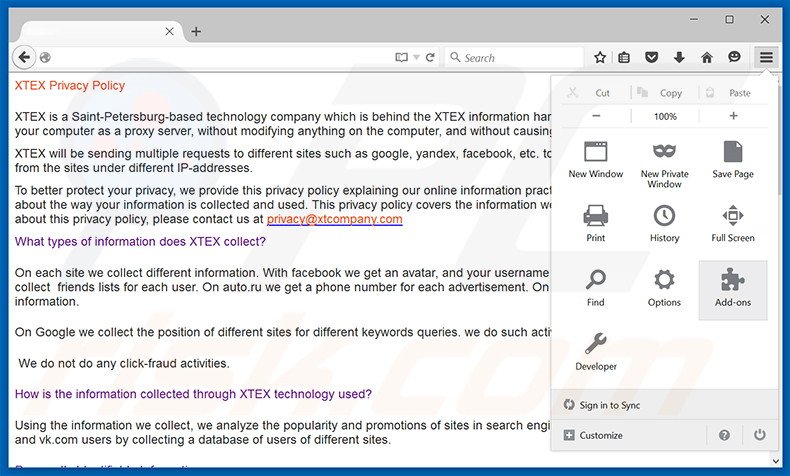Open privacy@xtcompany.com email link
This screenshot has width=790, height=476.
(x=335, y=219)
